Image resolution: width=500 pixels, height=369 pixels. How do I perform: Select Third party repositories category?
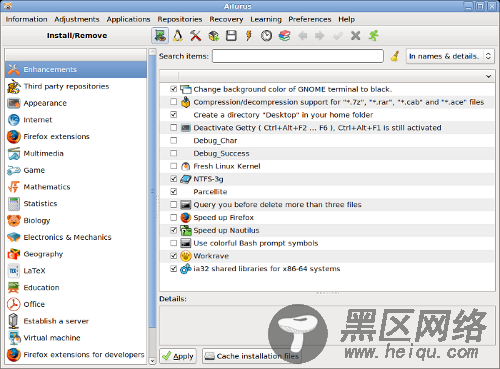click(x=76, y=86)
